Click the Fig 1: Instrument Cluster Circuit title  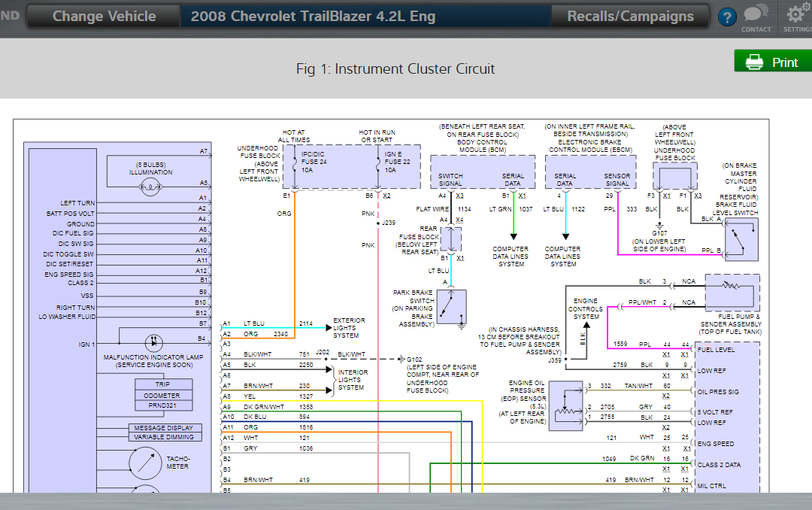click(x=395, y=68)
